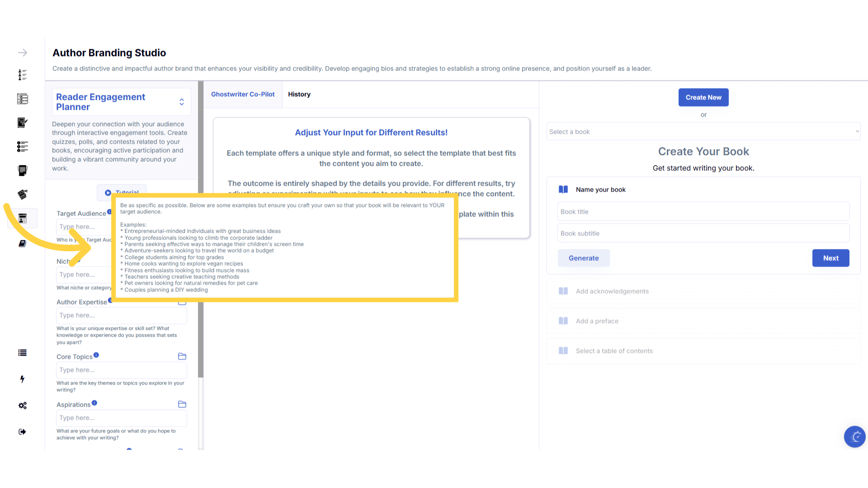Select the highlighted Author Branding sidebar icon

23,218
